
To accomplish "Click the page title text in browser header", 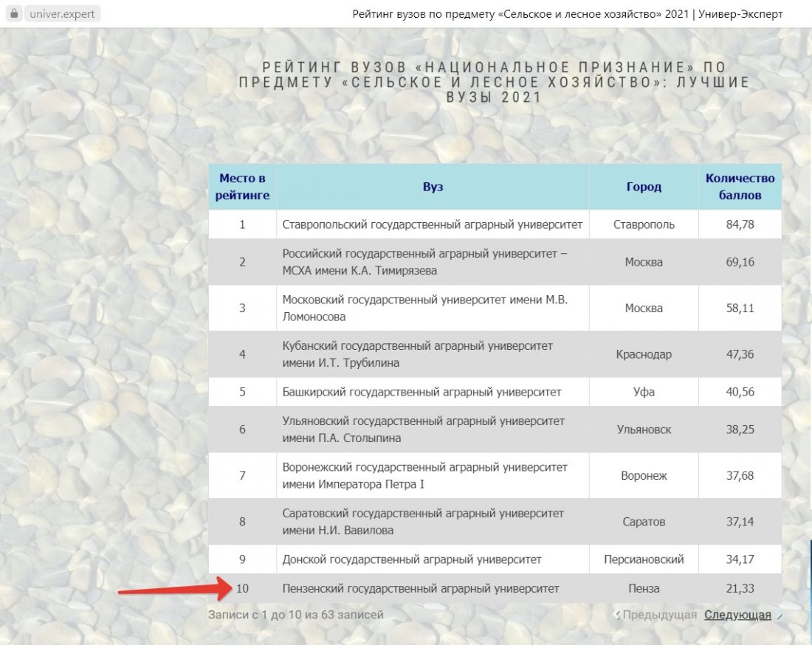I will coord(568,14).
